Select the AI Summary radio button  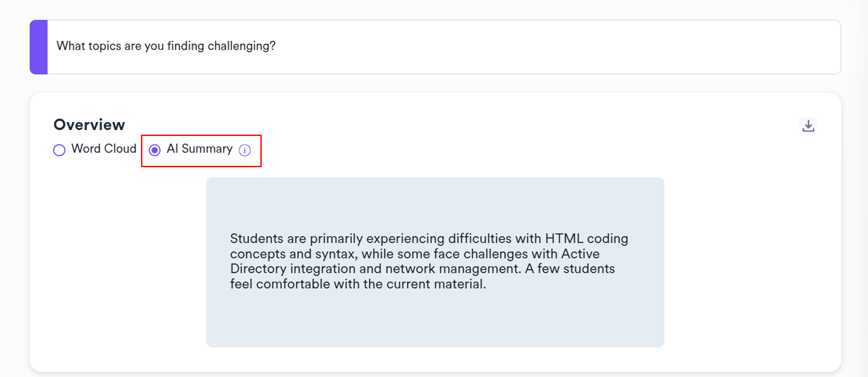(155, 150)
